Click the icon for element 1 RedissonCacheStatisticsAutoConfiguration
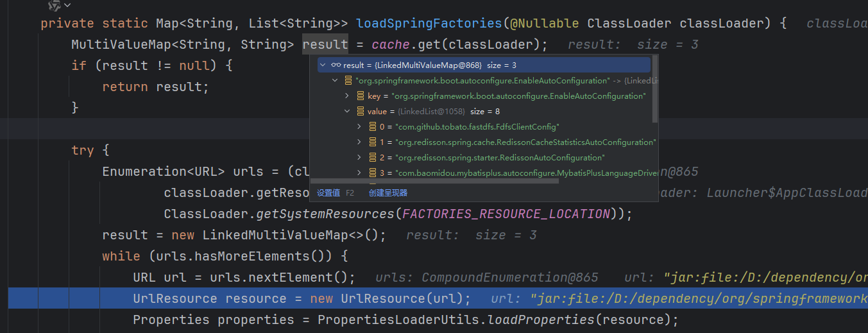This screenshot has height=333, width=868. (373, 142)
